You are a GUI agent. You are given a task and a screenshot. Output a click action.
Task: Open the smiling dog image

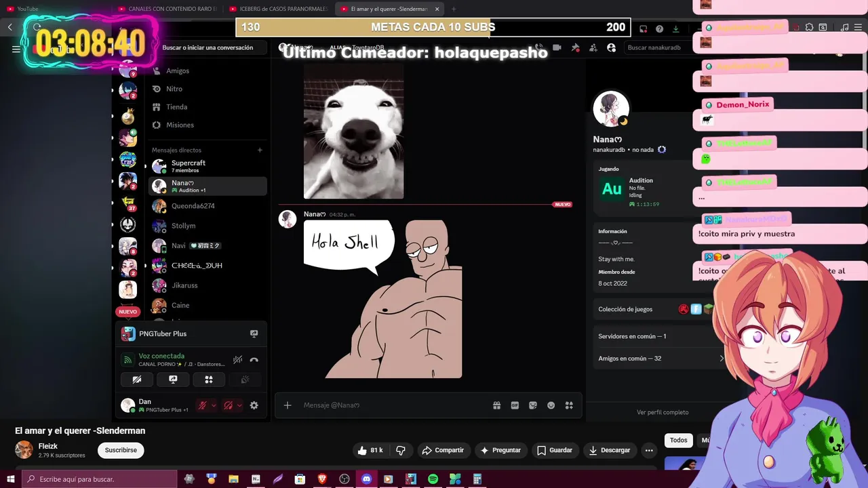[x=353, y=131]
